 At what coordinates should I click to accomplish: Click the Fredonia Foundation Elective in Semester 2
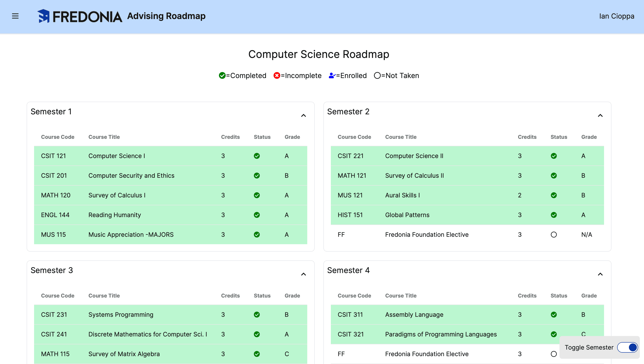point(427,234)
